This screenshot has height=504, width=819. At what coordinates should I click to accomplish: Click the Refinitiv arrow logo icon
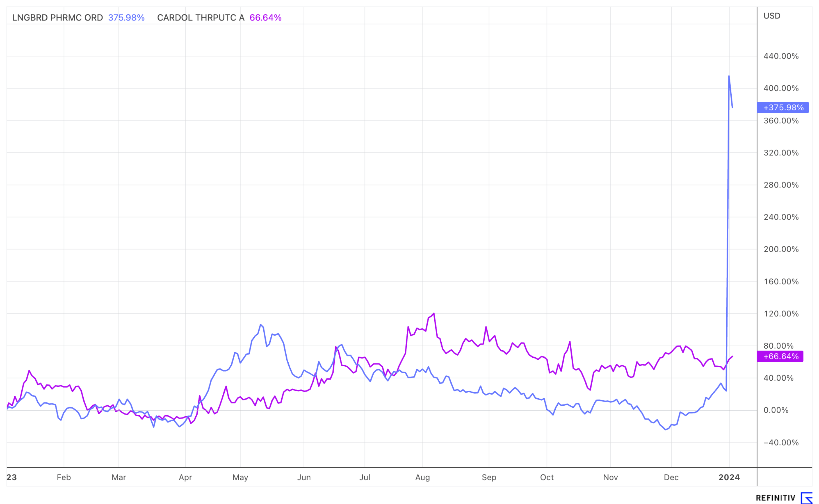pyautogui.click(x=807, y=498)
